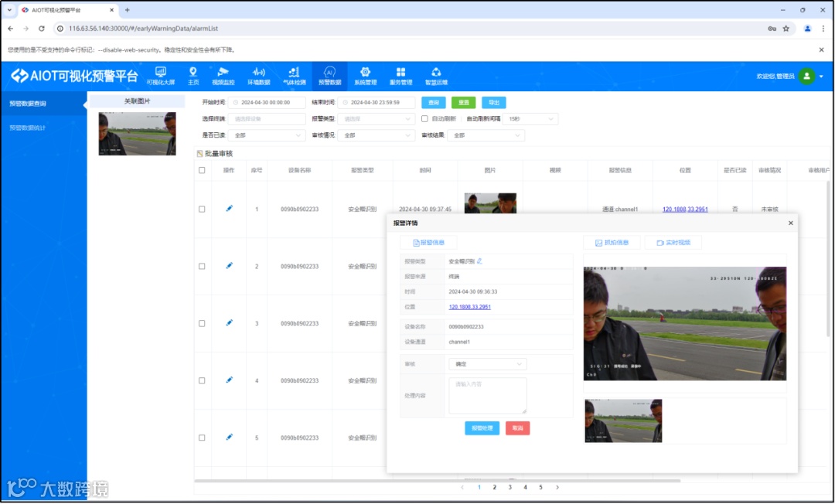835x504 pixels.
Task: Open a new browser tab
Action: point(127,10)
